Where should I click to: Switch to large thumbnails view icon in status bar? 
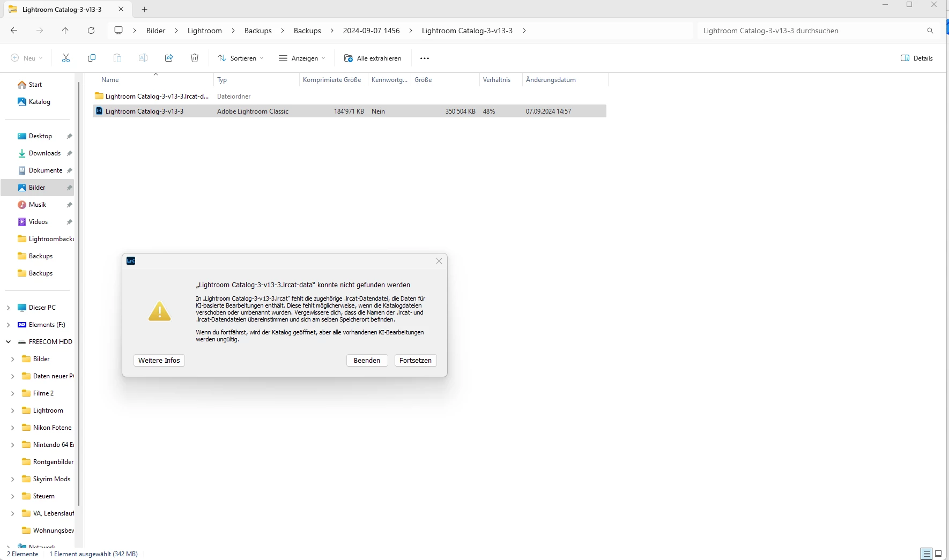[938, 554]
